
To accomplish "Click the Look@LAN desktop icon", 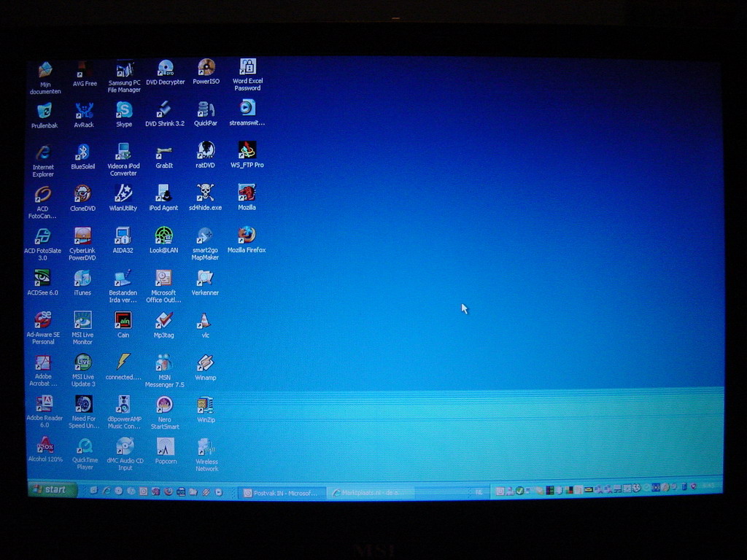I will (164, 240).
